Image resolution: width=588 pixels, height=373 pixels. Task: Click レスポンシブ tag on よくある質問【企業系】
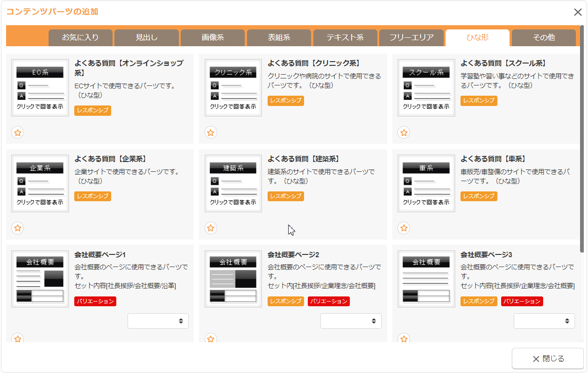pyautogui.click(x=92, y=197)
